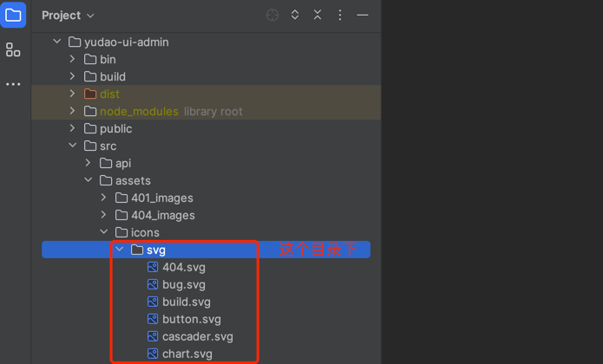Open the Project panel options menu
603x364 pixels.
[340, 16]
